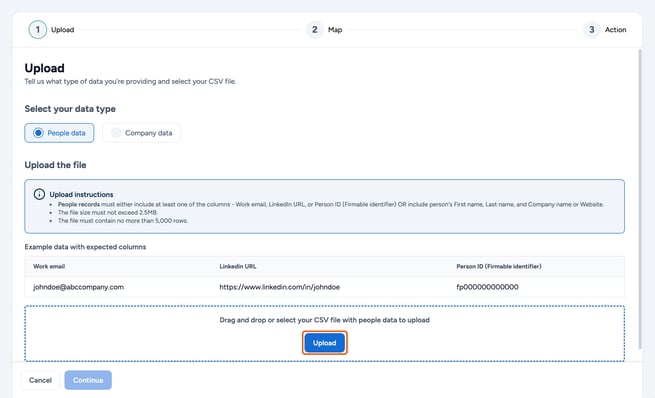This screenshot has width=655, height=398.
Task: Click the Continue button
Action: [88, 380]
